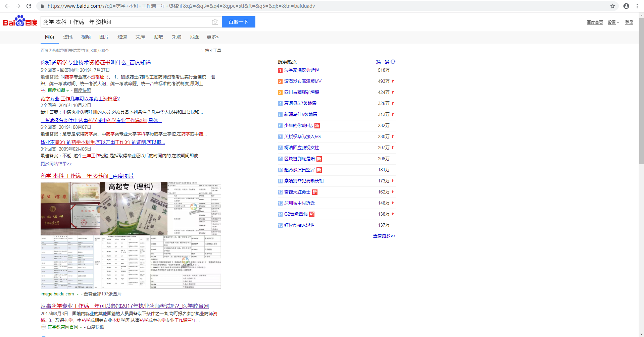This screenshot has width=644, height=337.
Task: Switch to the 采购 tab
Action: pyautogui.click(x=177, y=37)
